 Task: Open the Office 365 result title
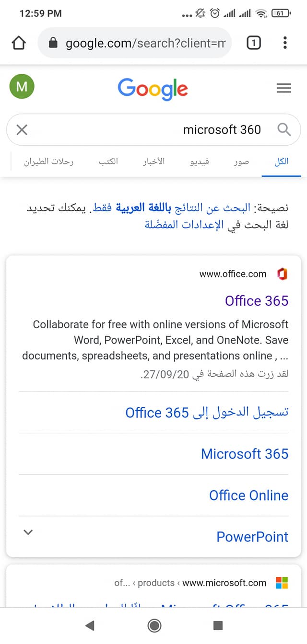point(257,301)
